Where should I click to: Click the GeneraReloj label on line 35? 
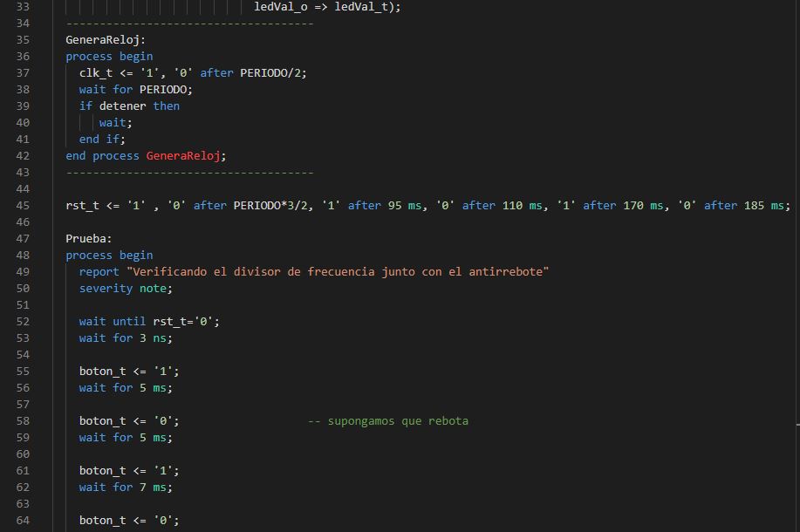tap(106, 39)
